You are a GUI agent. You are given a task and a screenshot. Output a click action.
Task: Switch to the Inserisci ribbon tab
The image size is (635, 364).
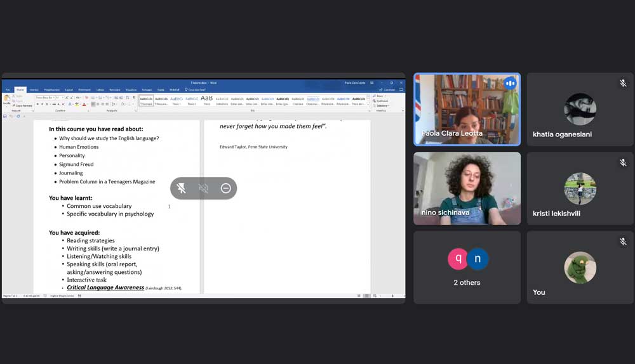34,89
